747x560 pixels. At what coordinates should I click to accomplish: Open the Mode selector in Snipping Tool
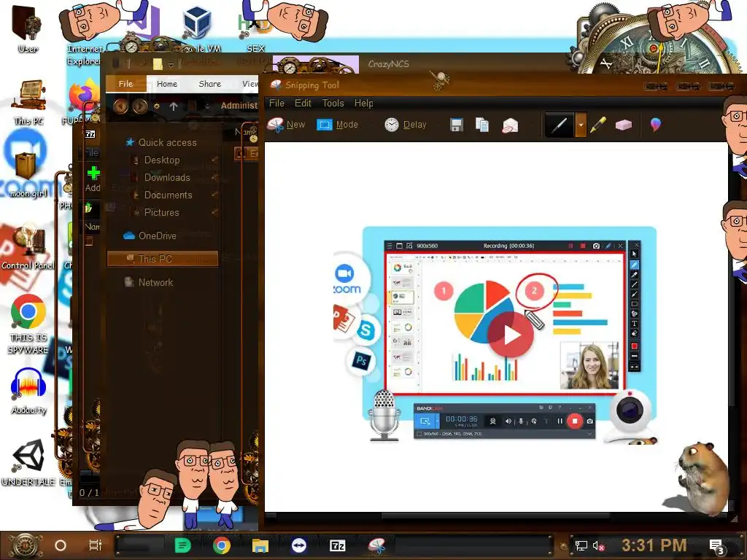(337, 125)
